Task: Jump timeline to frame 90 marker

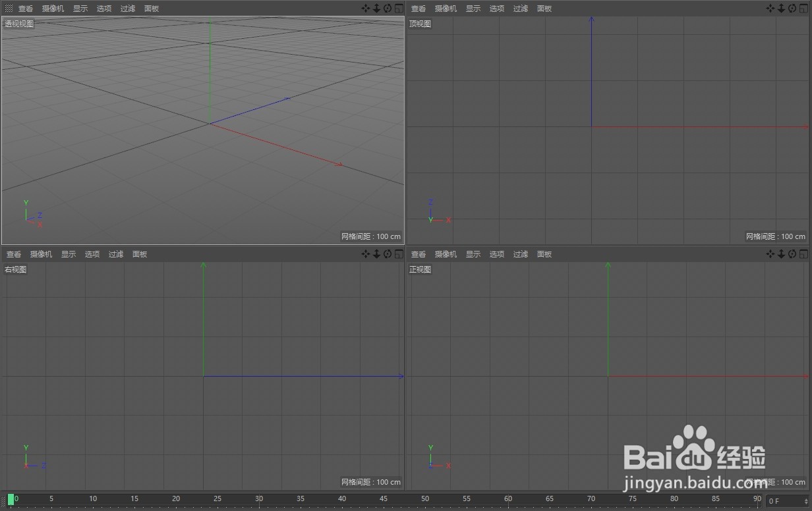Action: coord(757,499)
